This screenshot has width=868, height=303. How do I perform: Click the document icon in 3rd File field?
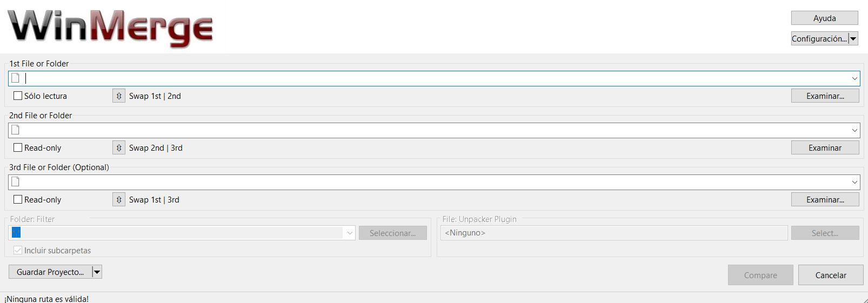[x=16, y=182]
